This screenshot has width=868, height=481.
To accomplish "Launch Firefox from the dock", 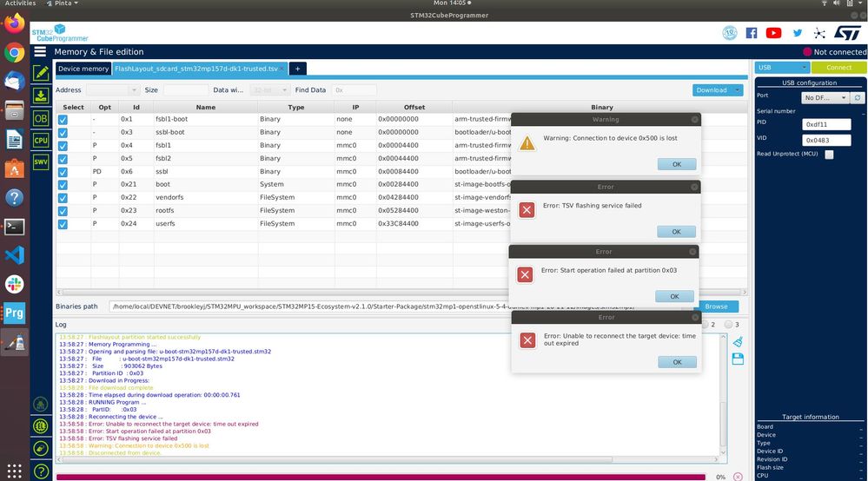I will click(15, 23).
